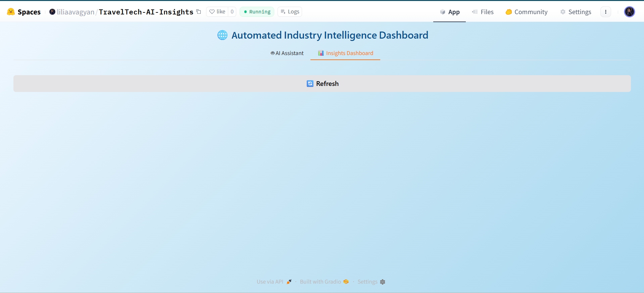
Task: Copy the Space name with copy icon
Action: 199,12
